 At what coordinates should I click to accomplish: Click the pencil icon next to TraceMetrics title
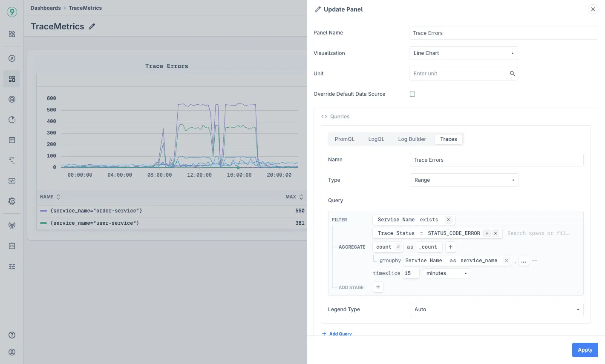click(92, 26)
